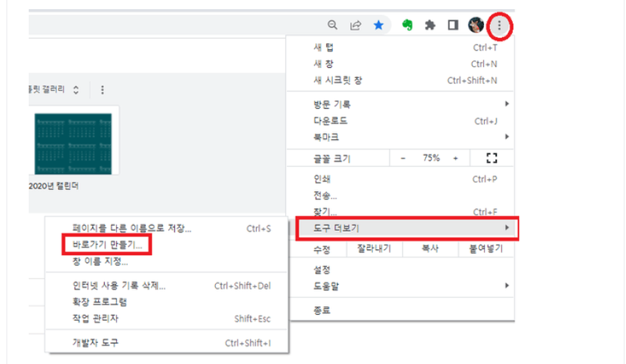Click the 복사 button

point(430,249)
